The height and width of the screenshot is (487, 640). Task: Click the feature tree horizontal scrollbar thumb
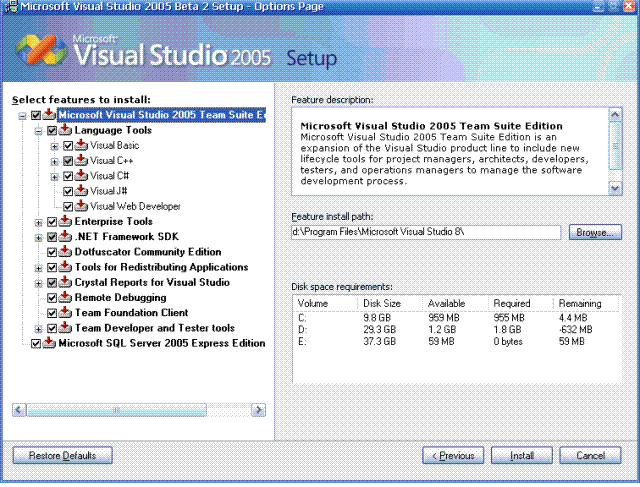click(116, 410)
